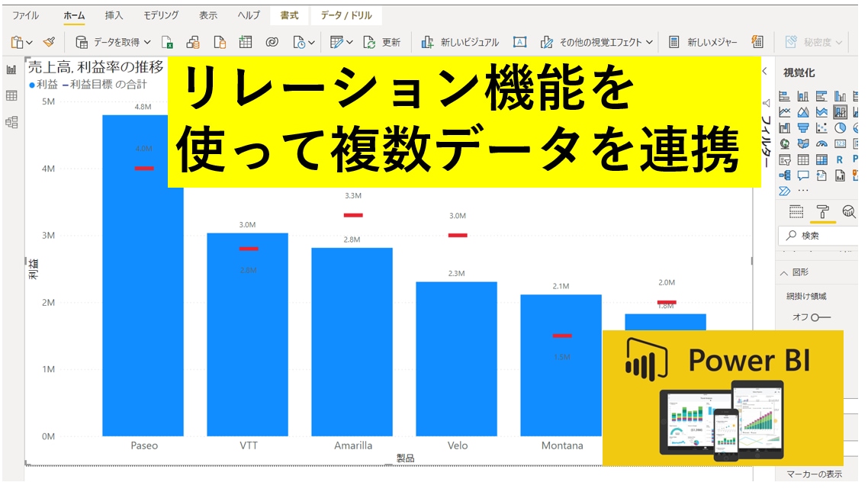Image resolution: width=868 pixels, height=492 pixels.
Task: Click the 新しいメジャー button
Action: pyautogui.click(x=703, y=42)
